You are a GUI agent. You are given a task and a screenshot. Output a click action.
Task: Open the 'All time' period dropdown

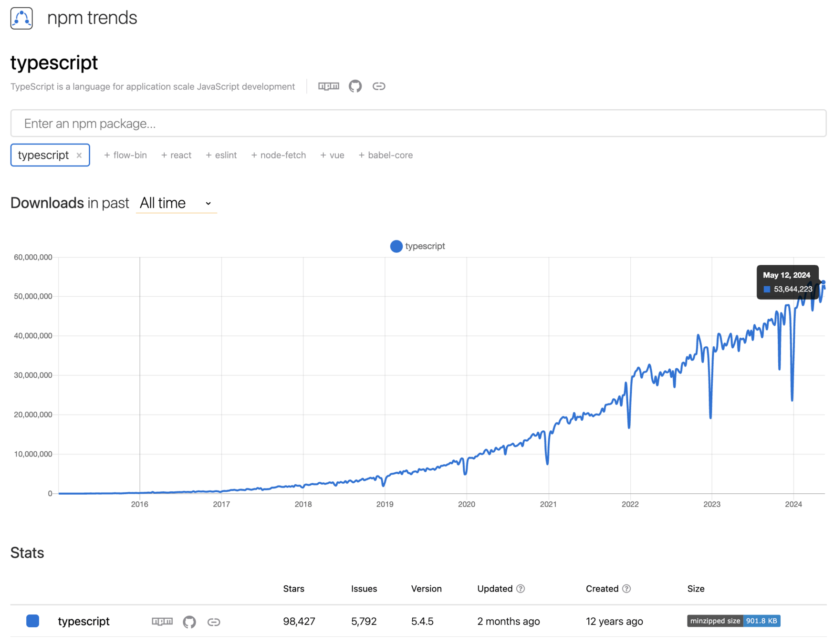coord(176,203)
